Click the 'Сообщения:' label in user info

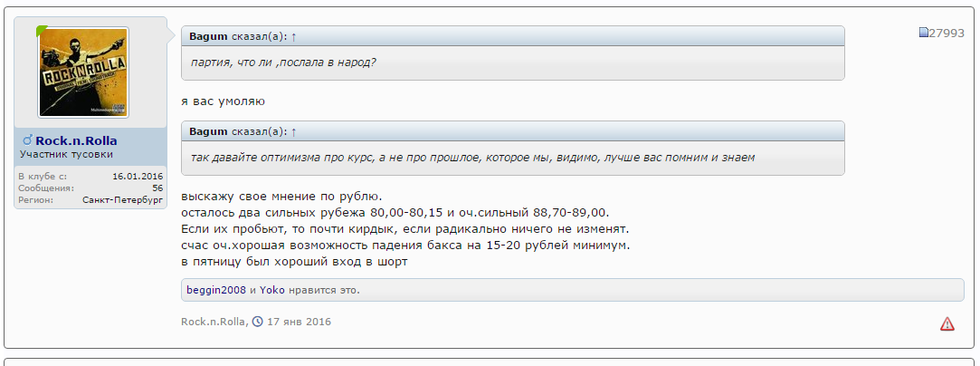45,188
